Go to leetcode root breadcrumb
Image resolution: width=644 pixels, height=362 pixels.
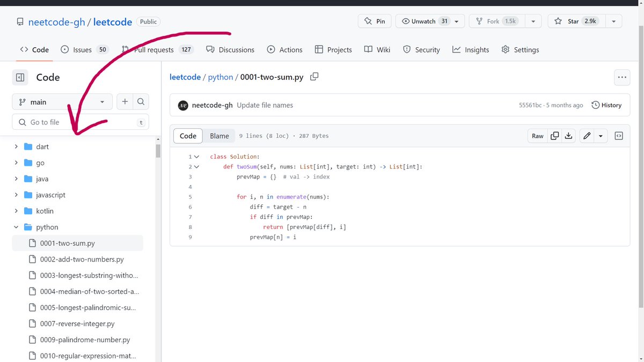click(185, 77)
